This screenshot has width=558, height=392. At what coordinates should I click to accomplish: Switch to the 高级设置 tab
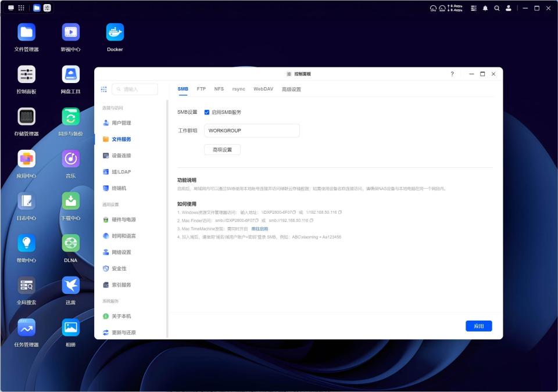[x=291, y=89]
